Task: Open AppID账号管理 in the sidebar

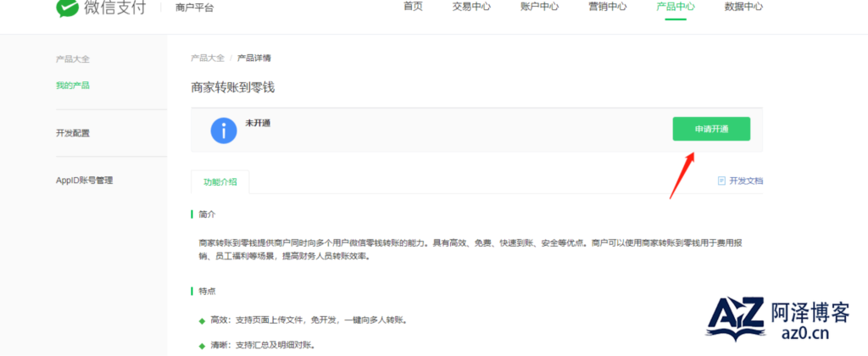Action: pyautogui.click(x=84, y=180)
